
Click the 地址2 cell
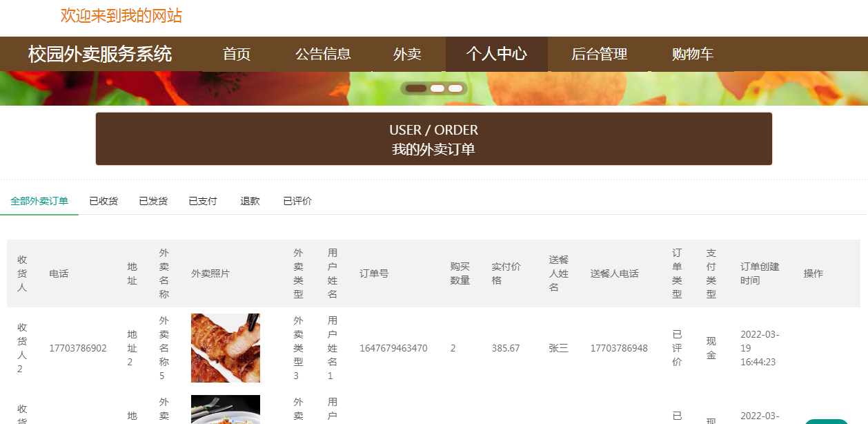click(132, 348)
